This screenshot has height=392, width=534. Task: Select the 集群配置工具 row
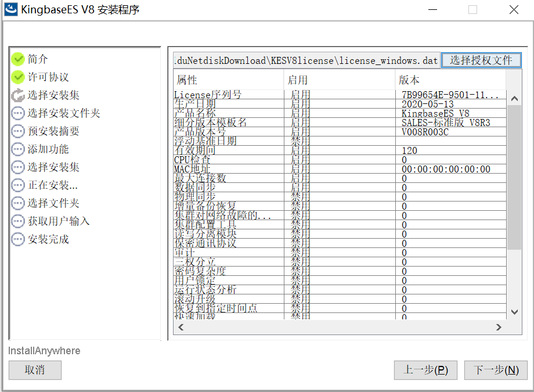(340, 225)
